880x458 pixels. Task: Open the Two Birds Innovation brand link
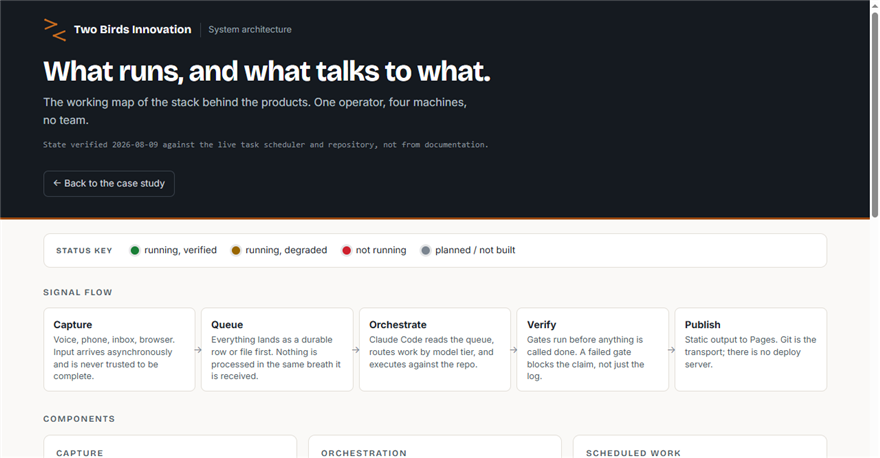point(118,30)
